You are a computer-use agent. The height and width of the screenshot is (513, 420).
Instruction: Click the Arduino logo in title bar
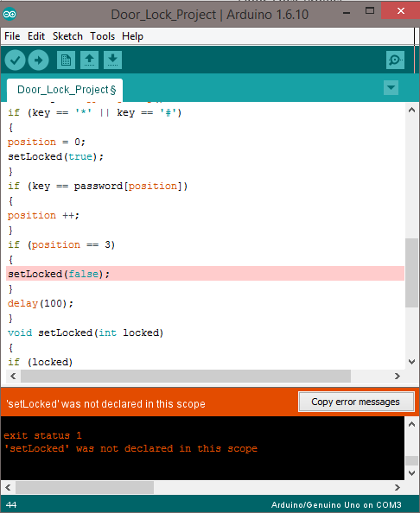pyautogui.click(x=10, y=14)
